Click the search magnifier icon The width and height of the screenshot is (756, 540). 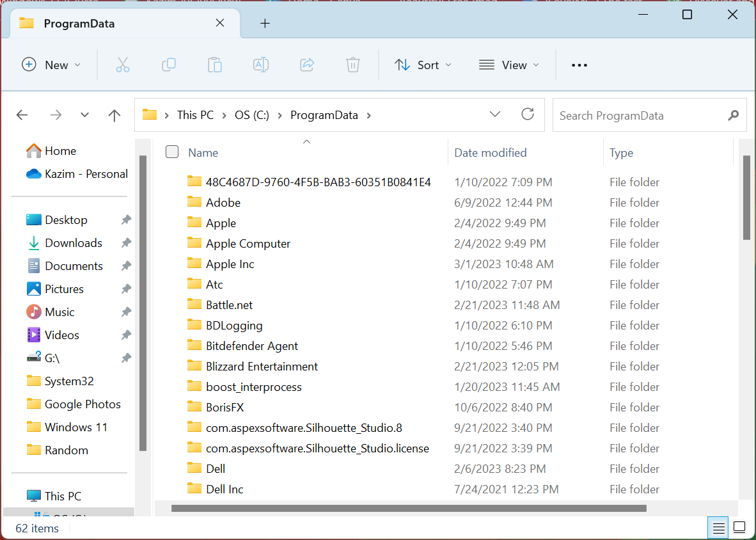(734, 115)
